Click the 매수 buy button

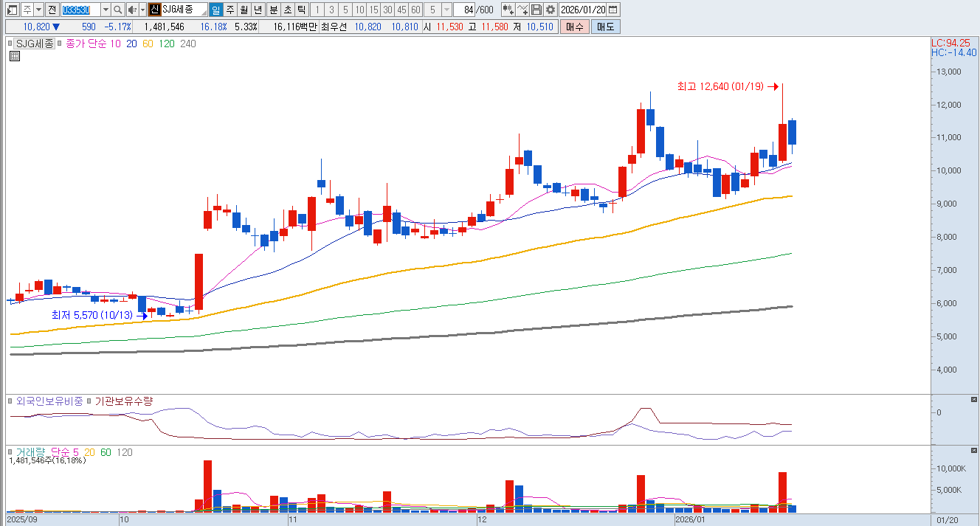(x=574, y=27)
